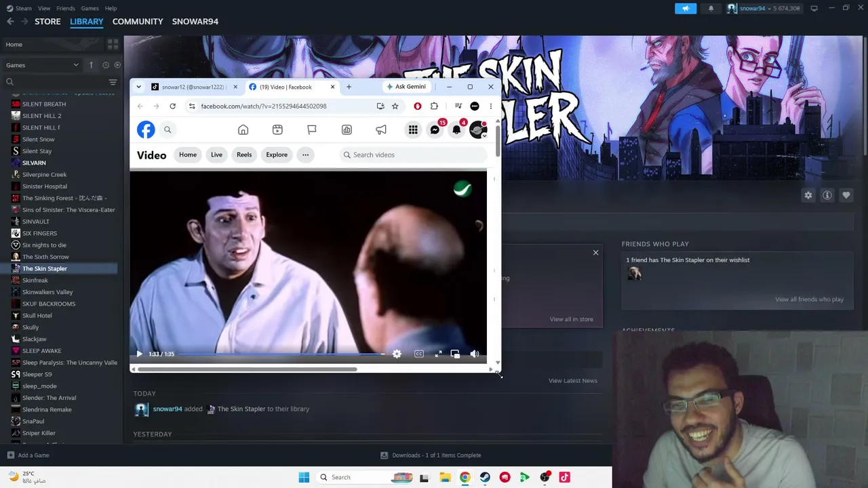
Task: Open Steam game settings gear for Skin Stapler
Action: pos(808,195)
